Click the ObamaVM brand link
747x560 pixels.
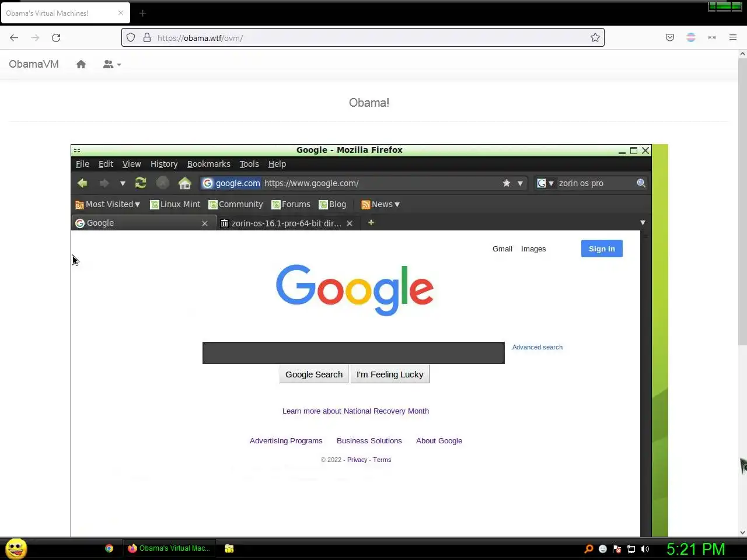34,64
